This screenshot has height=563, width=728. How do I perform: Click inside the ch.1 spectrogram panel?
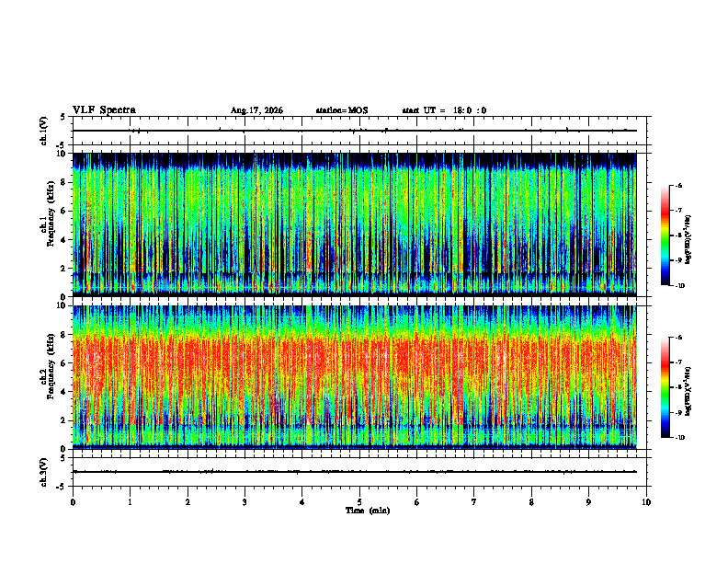(354, 224)
